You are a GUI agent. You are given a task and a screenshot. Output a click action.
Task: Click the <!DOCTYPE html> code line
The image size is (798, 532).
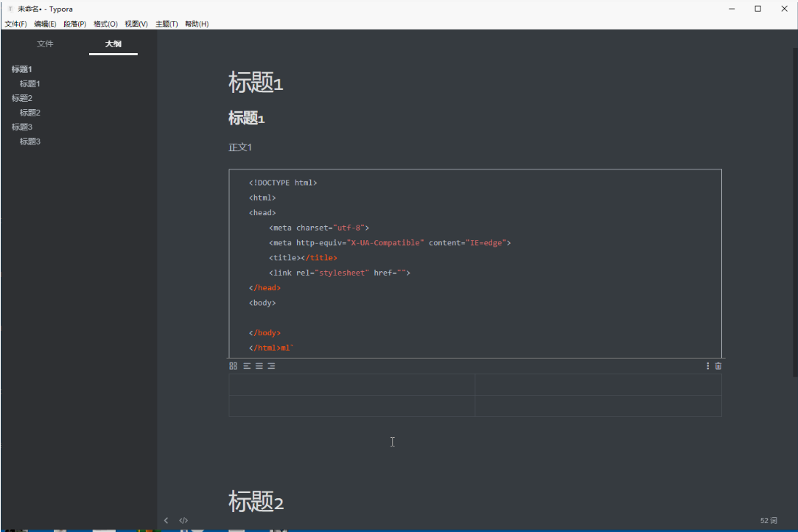283,183
